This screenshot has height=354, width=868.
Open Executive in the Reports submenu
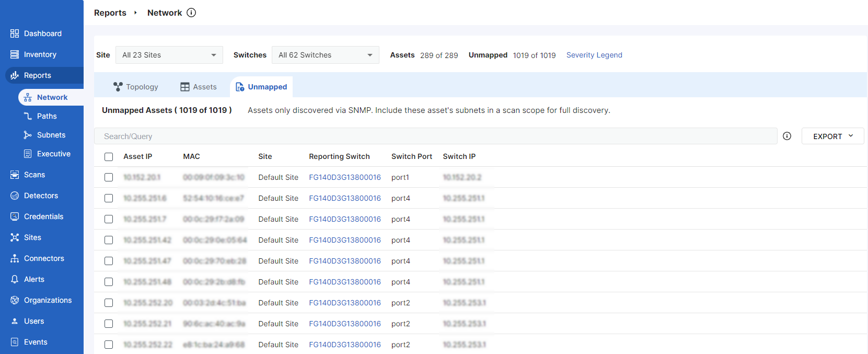54,154
